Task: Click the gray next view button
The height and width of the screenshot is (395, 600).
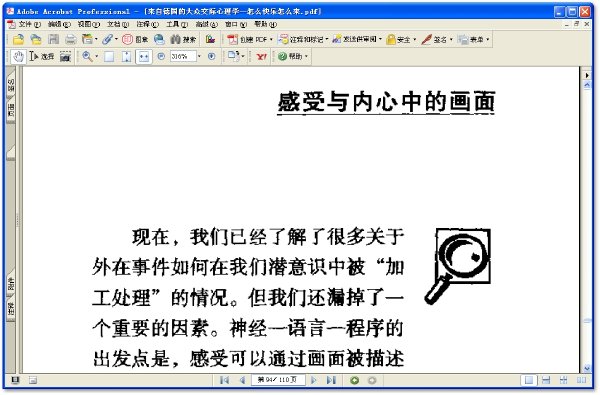Action: tap(372, 380)
